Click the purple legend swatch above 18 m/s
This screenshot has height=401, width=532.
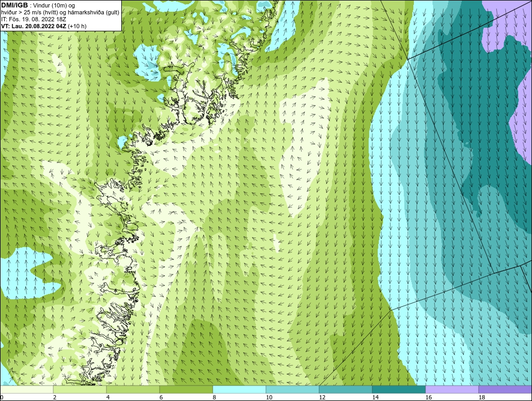click(x=505, y=389)
